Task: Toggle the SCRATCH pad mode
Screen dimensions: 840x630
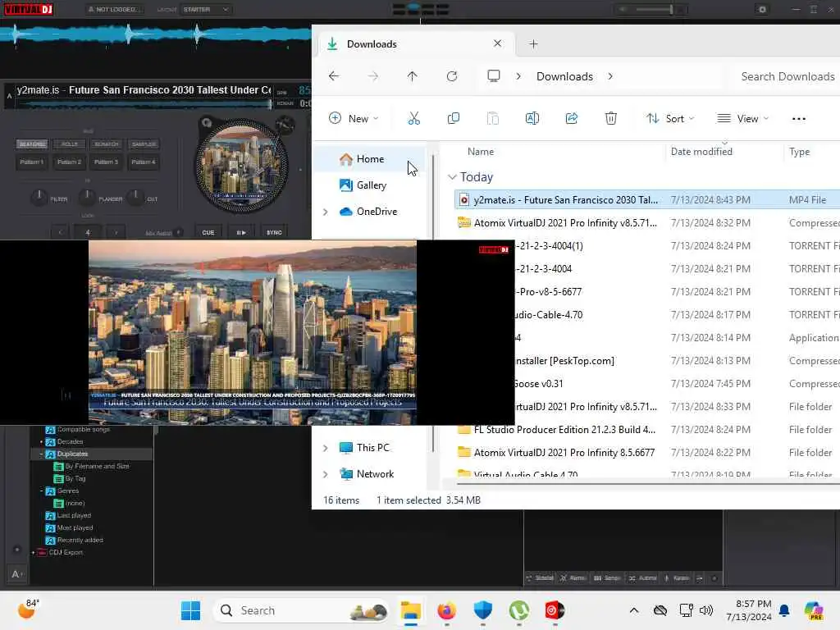Action: pos(107,144)
